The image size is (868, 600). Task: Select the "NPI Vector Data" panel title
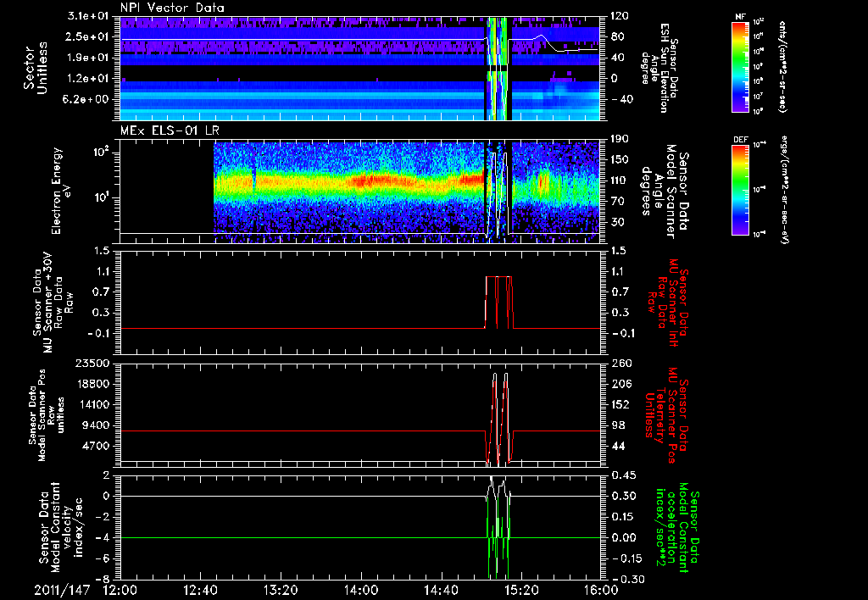172,8
